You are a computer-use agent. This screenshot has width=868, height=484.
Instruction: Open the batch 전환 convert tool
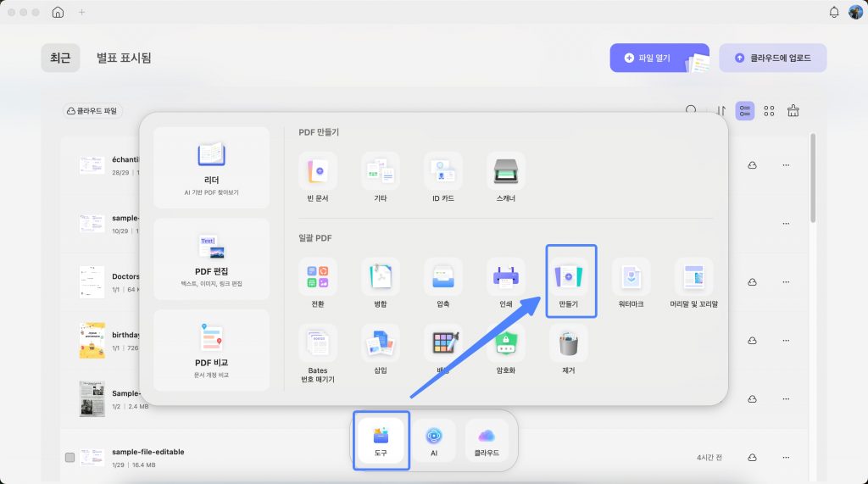pos(318,283)
